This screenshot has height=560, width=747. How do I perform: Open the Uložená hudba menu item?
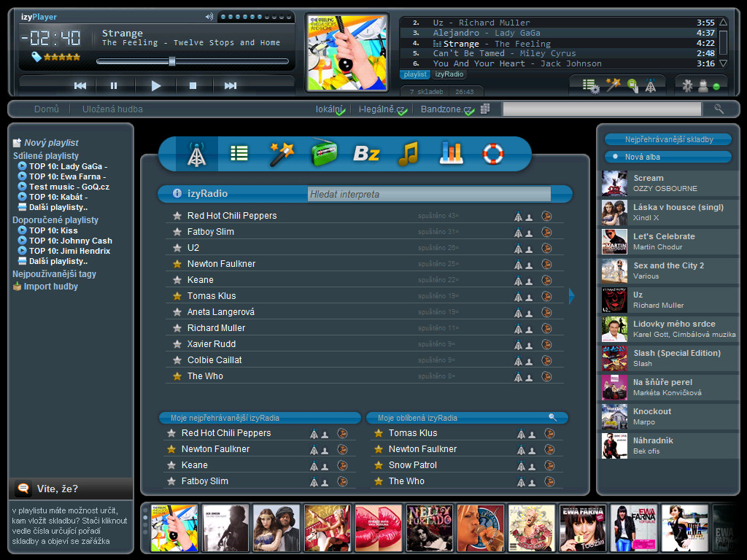(112, 109)
